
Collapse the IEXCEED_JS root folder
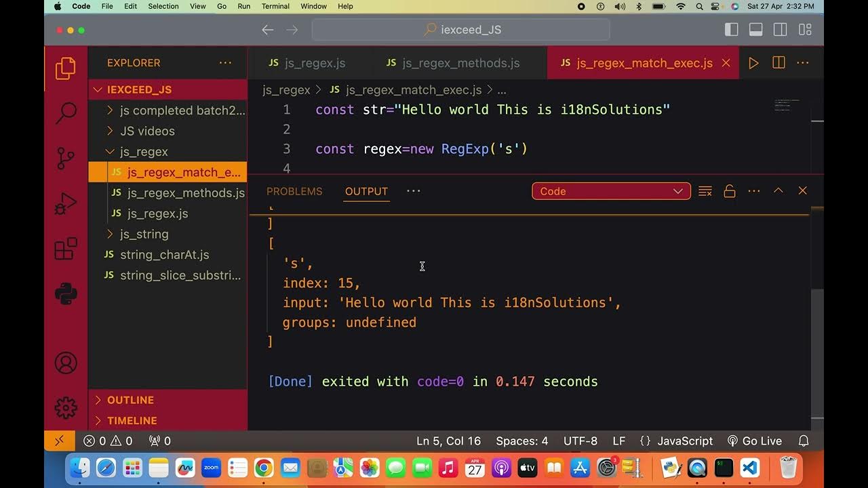pyautogui.click(x=167, y=89)
